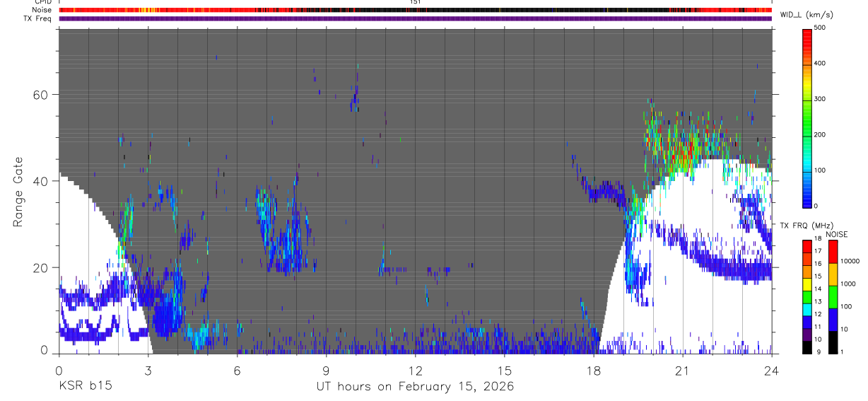868x401 pixels.
Task: Click the 20 tick on Range Gate axis
Action: point(42,267)
